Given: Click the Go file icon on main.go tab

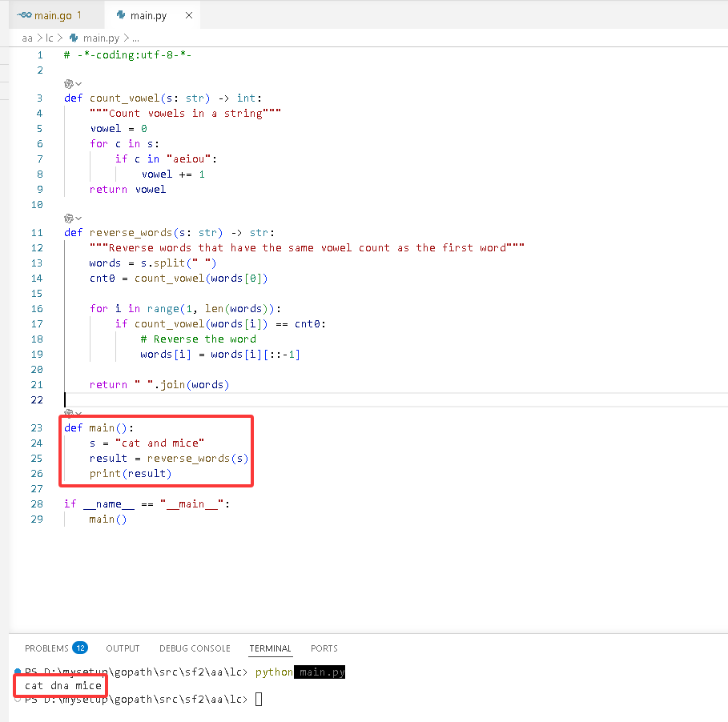Looking at the screenshot, I should pyautogui.click(x=24, y=15).
